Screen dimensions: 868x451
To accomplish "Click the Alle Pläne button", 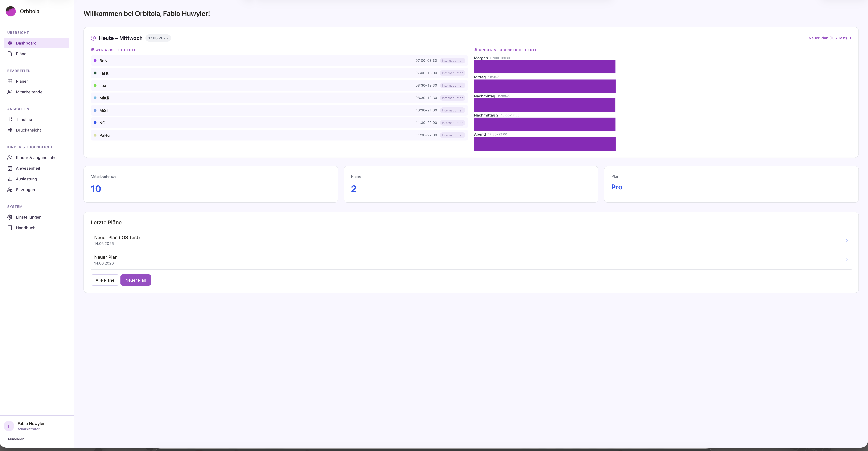I will [105, 280].
